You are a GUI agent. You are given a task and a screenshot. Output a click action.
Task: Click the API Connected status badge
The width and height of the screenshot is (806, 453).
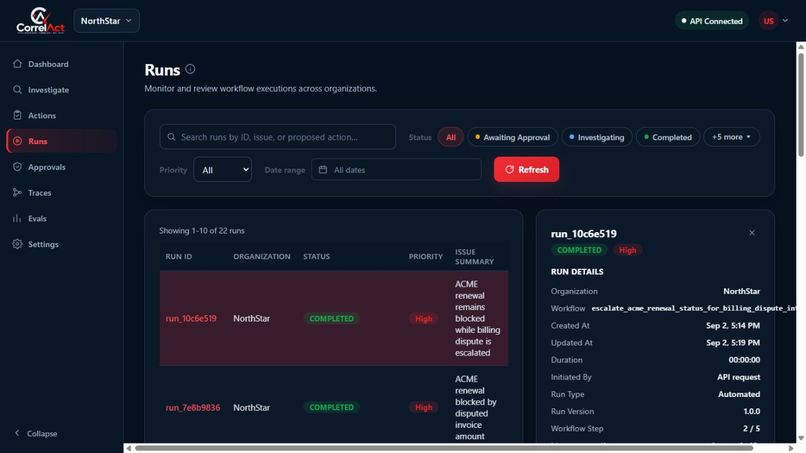[x=712, y=21]
